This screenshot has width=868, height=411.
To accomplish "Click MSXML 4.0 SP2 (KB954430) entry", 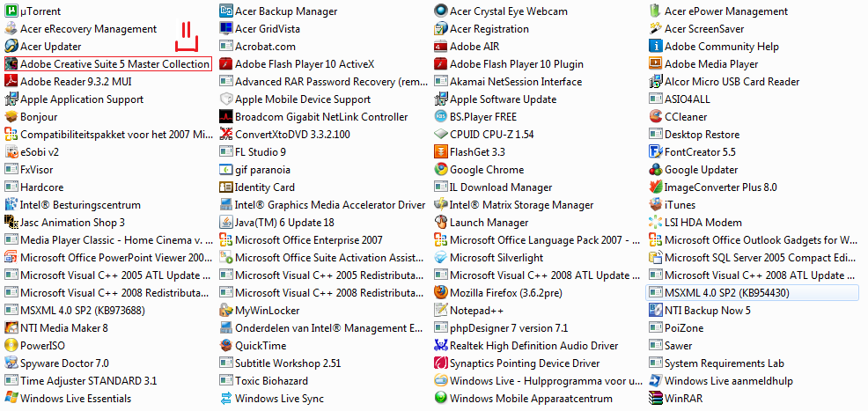I will click(753, 292).
